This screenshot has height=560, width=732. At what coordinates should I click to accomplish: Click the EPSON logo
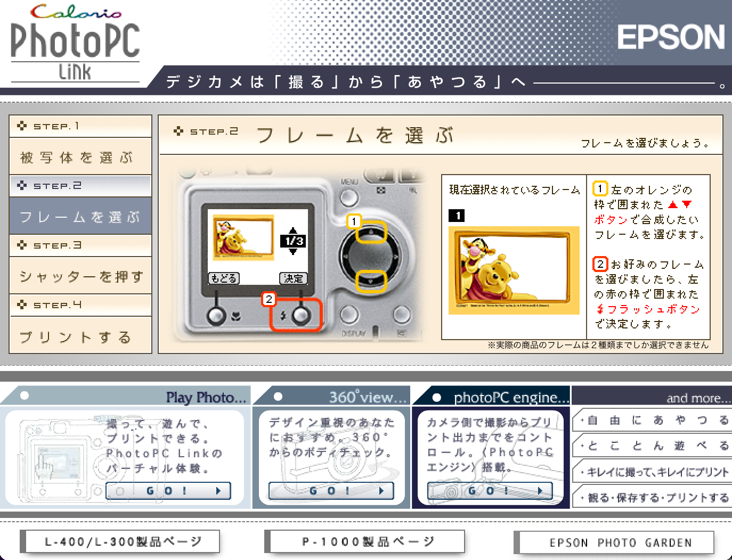point(671,37)
